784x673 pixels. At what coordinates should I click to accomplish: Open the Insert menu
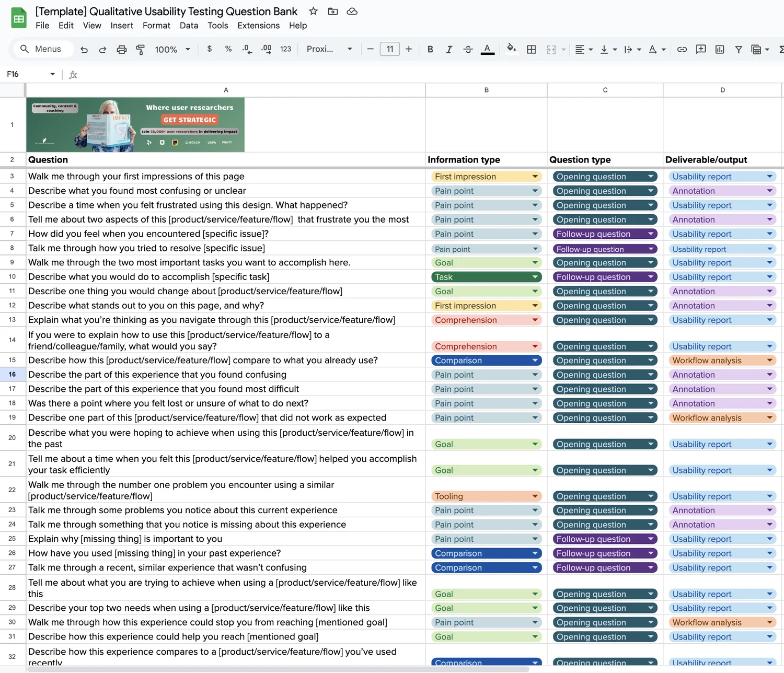pyautogui.click(x=122, y=26)
